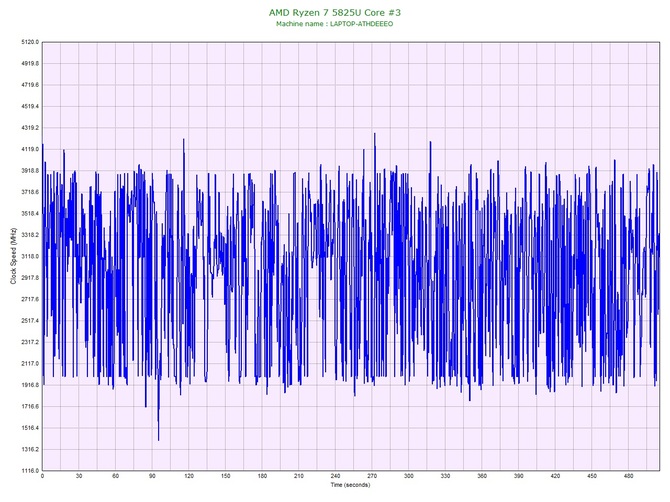Click the 4119.0 y-axis value
This screenshot has width=670, height=502.
pyautogui.click(x=30, y=149)
